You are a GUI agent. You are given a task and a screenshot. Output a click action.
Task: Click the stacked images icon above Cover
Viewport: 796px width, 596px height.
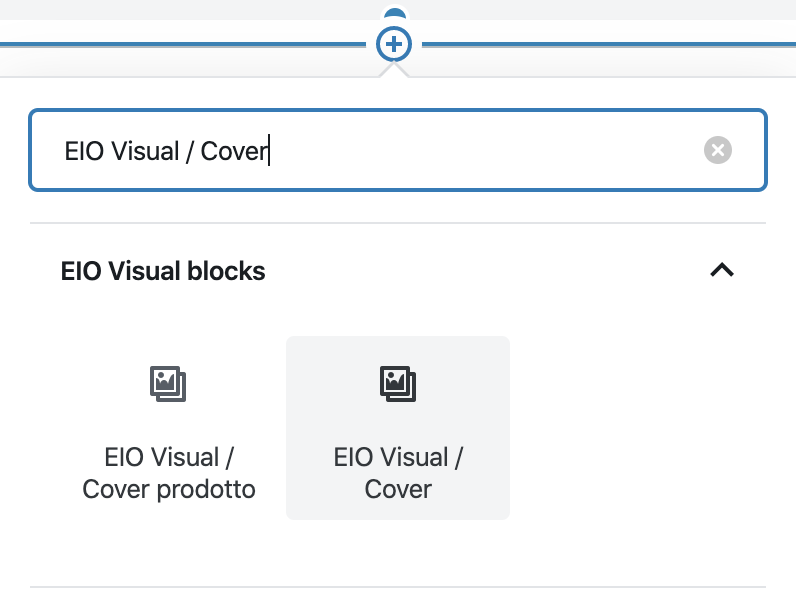[x=398, y=384]
